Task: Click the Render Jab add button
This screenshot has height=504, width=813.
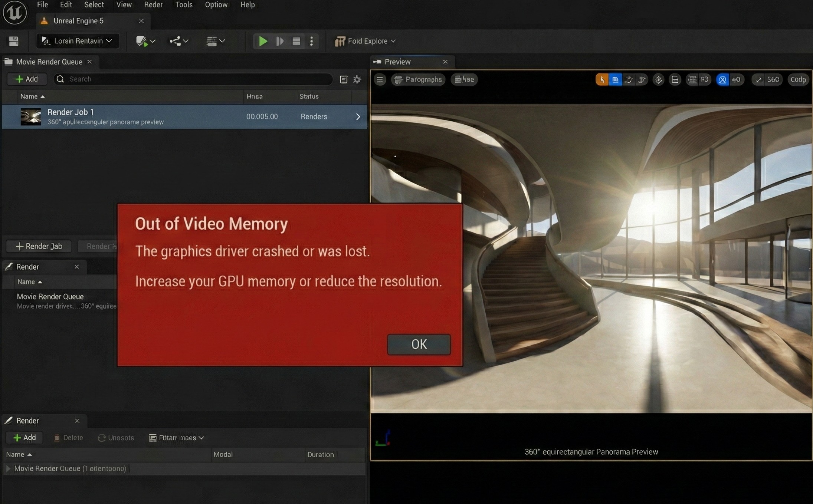Action: click(x=39, y=246)
